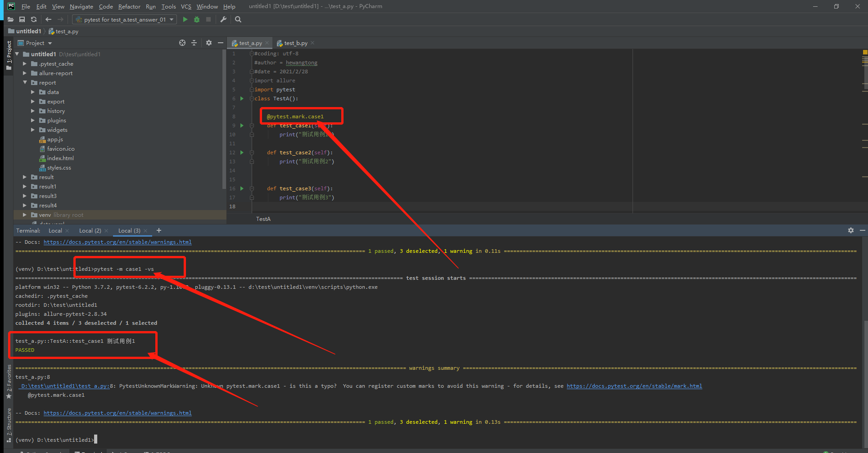Viewport: 868px width, 453px height.
Task: Close the test_a.py editor tab
Action: pos(267,43)
